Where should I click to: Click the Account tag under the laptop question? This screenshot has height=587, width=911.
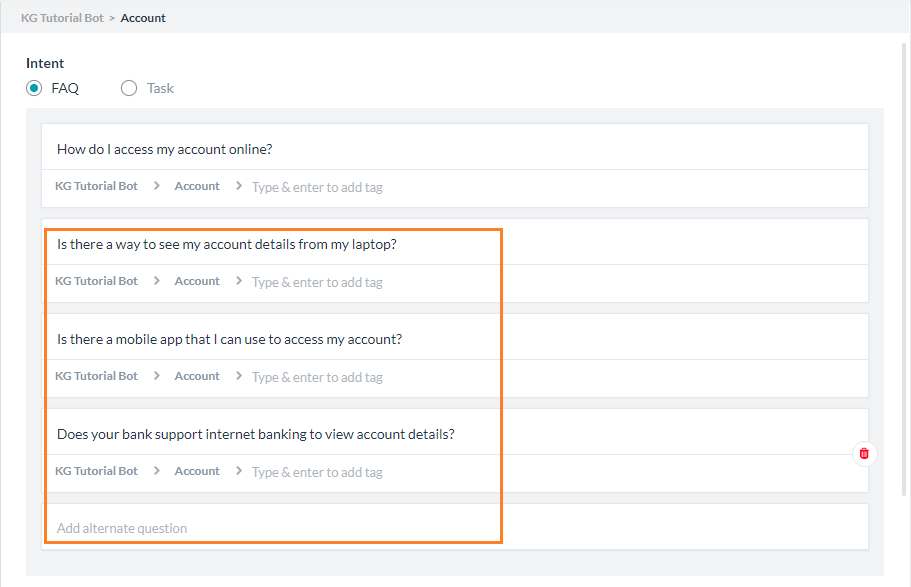point(197,281)
